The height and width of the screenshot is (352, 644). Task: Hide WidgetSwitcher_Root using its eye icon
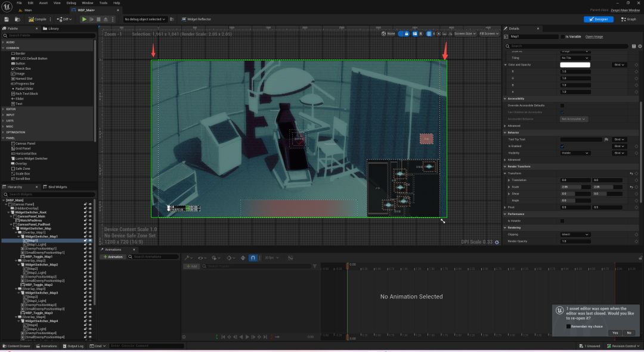pyautogui.click(x=90, y=212)
